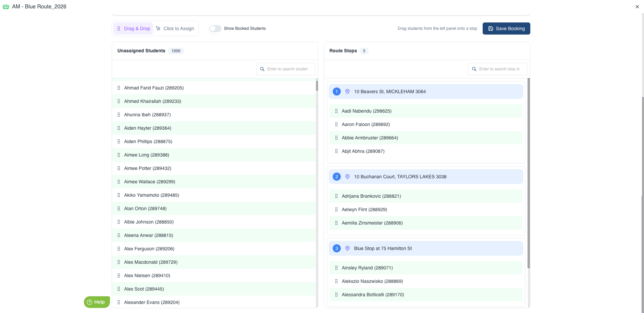
Task: Select student Aiden Phillips (288875)
Action: [x=148, y=141]
